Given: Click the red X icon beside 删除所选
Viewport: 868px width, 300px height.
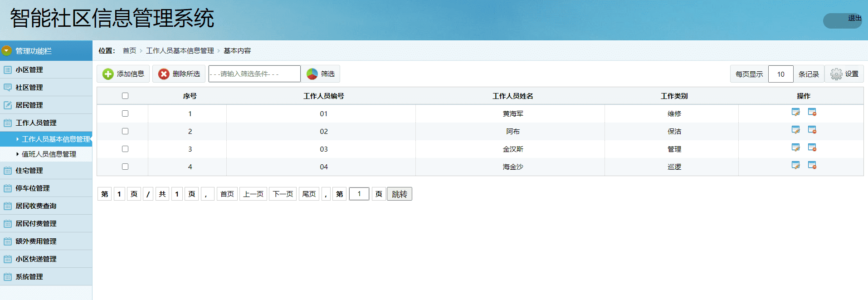Looking at the screenshot, I should 164,74.
